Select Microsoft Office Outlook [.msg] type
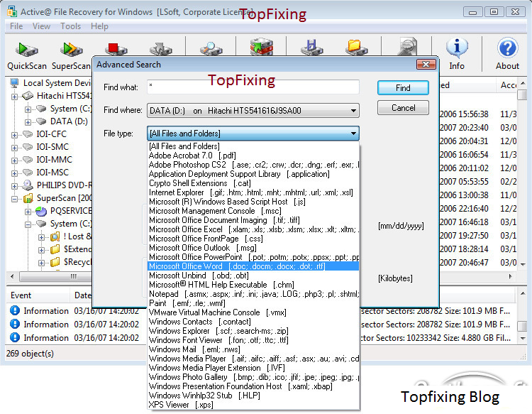The image size is (532, 414). [253, 248]
